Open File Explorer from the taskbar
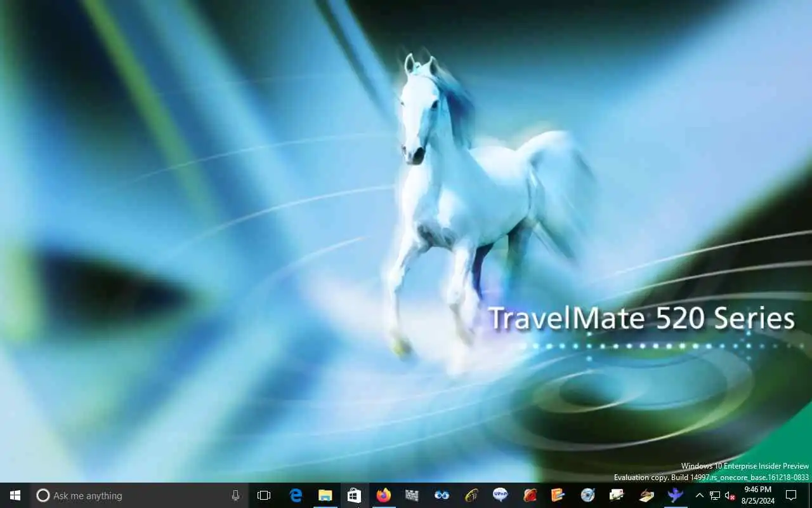The image size is (812, 508). click(325, 495)
